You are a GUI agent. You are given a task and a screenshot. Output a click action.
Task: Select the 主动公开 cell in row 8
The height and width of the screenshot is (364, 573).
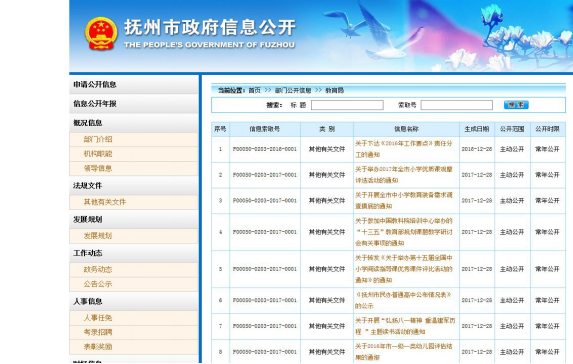(x=512, y=352)
